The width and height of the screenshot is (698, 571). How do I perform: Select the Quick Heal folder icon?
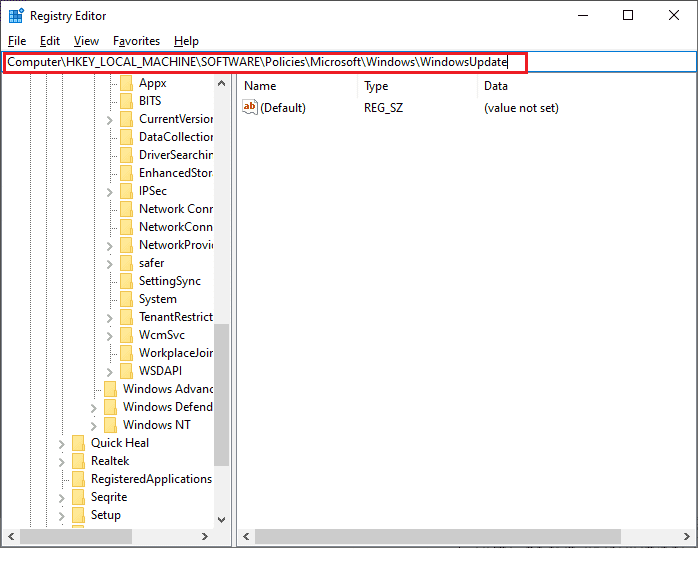tap(78, 443)
